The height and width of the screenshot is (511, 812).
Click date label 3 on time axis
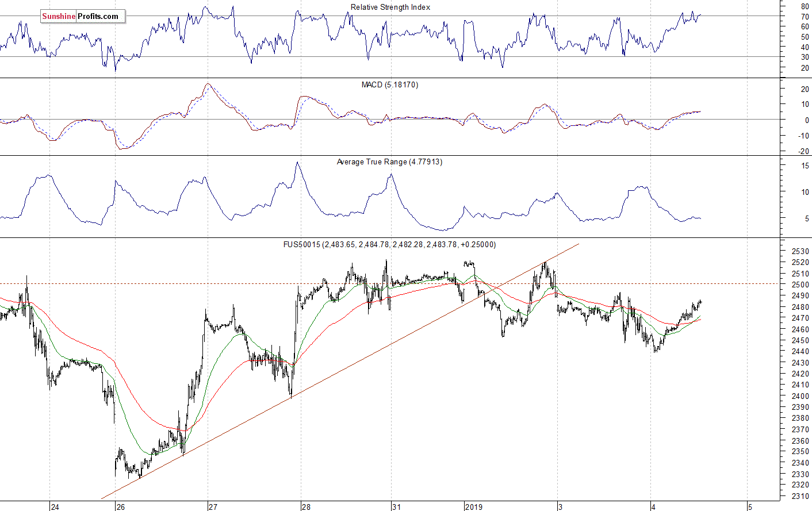click(x=561, y=507)
